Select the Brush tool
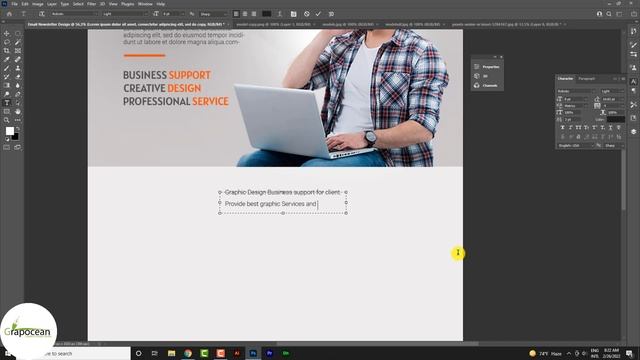This screenshot has height=360, width=640. point(7,68)
